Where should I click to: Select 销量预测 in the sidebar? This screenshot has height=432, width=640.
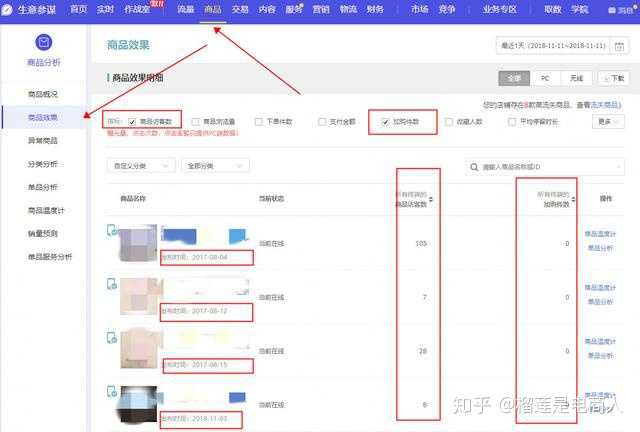coord(43,234)
